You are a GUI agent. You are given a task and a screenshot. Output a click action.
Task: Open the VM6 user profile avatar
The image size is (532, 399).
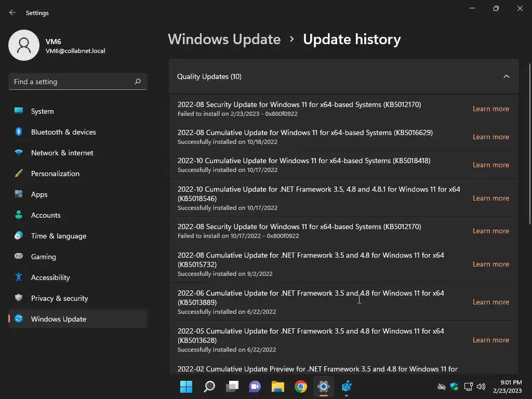point(24,45)
